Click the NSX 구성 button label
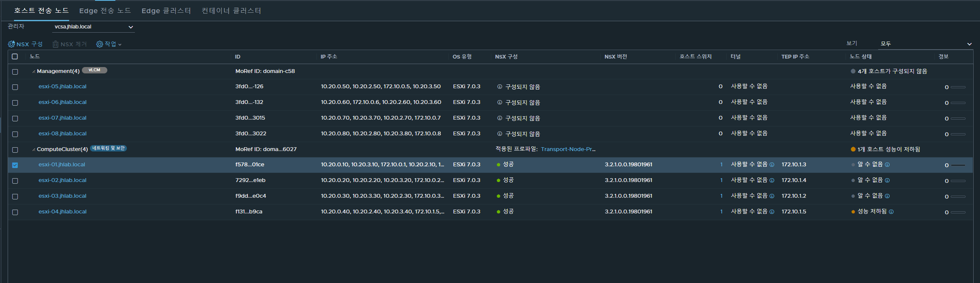The image size is (980, 283). point(30,44)
